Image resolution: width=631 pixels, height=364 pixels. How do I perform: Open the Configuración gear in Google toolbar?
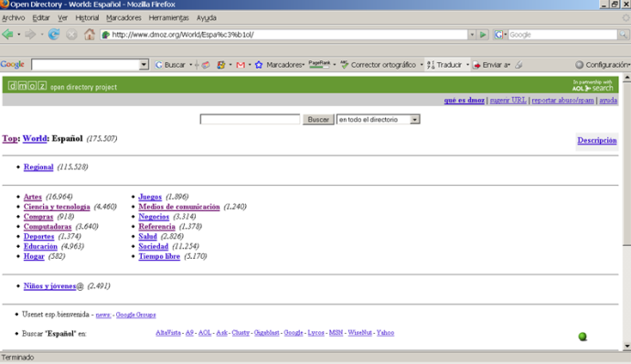click(579, 65)
